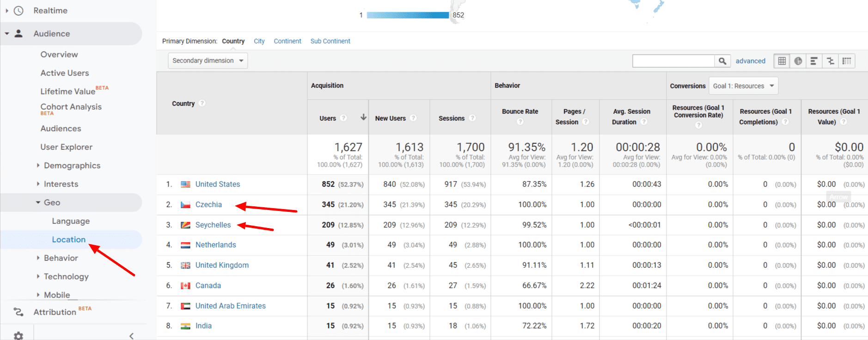Screen dimensions: 868x340
Task: Open Lifetime Value report
Action: [68, 92]
